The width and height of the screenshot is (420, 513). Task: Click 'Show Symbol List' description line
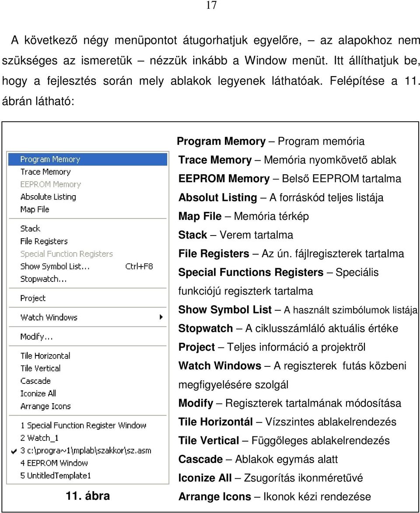(298, 310)
